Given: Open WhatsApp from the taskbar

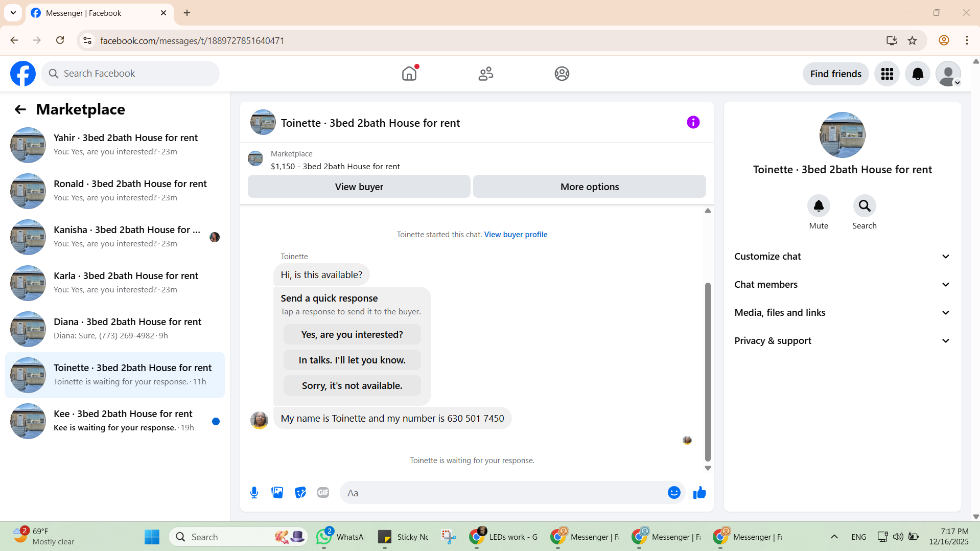Looking at the screenshot, I should [340, 537].
